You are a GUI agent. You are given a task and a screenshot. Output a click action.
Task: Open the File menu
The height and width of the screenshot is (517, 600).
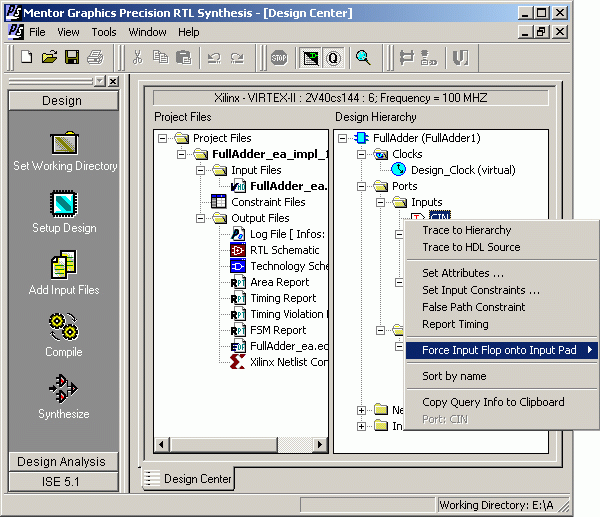coord(37,32)
